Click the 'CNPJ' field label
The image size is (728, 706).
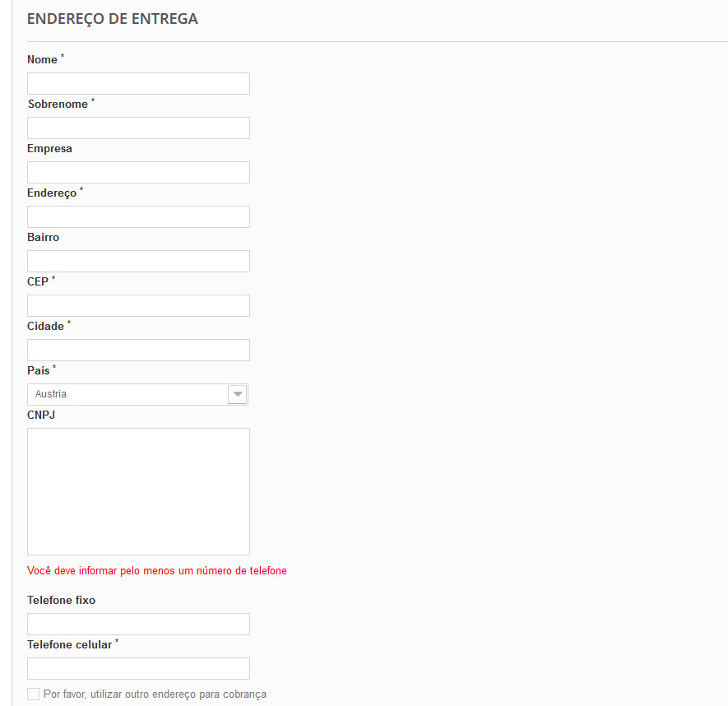pos(41,415)
